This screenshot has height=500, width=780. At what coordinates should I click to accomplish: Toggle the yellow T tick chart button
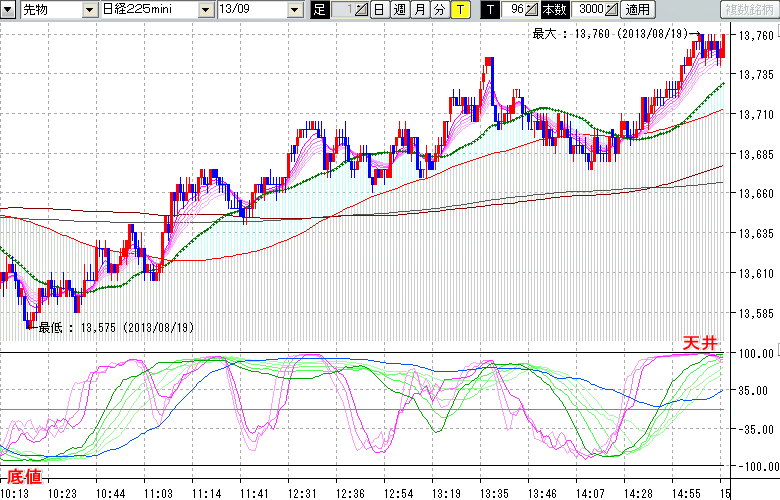tap(459, 9)
